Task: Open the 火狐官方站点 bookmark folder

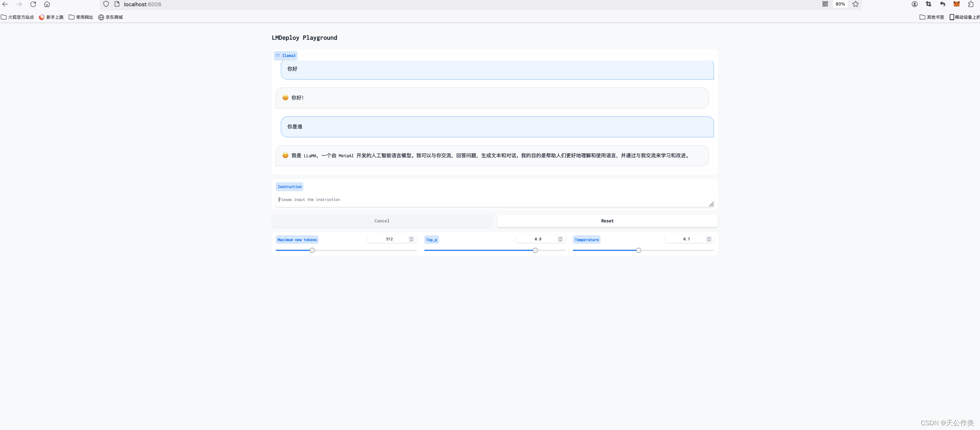Action: pos(18,17)
